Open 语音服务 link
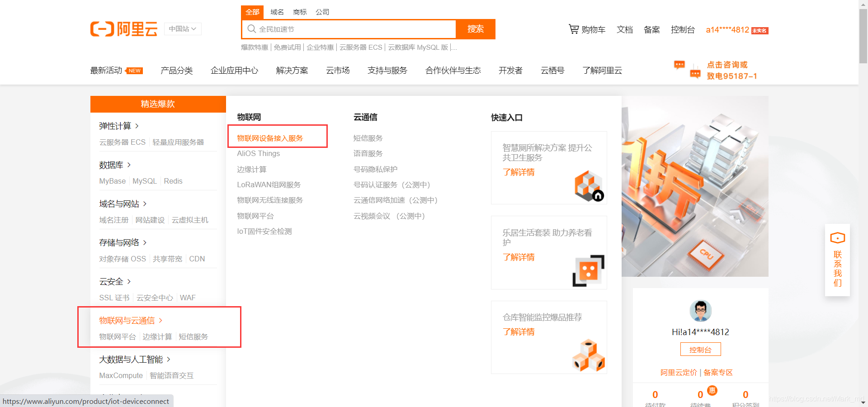Image resolution: width=868 pixels, height=407 pixels. [x=368, y=153]
